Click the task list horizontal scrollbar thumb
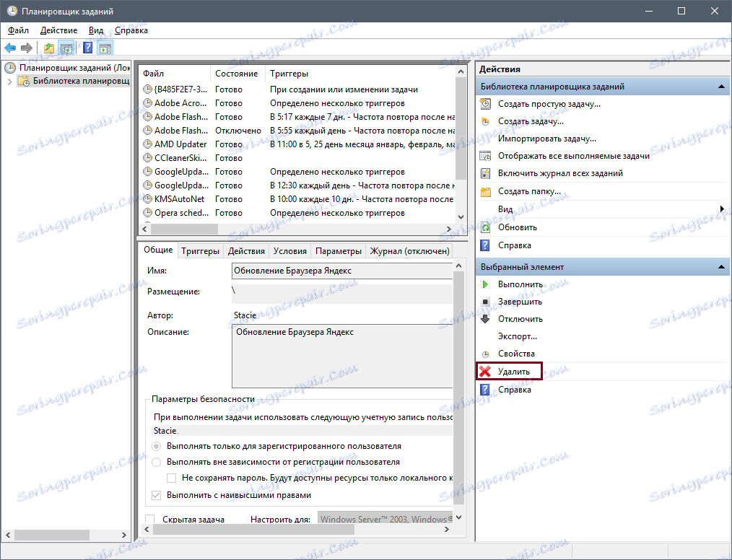This screenshot has height=560, width=732. (x=184, y=229)
